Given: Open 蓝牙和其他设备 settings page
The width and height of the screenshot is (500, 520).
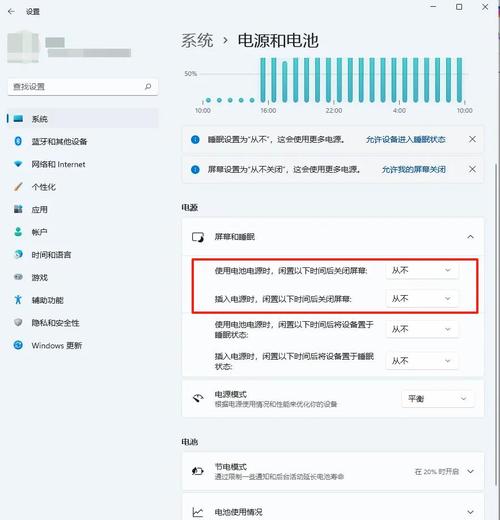Looking at the screenshot, I should tap(83, 141).
